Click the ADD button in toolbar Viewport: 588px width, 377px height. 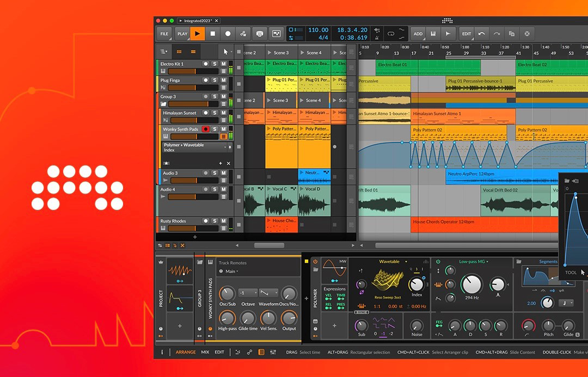click(x=418, y=34)
